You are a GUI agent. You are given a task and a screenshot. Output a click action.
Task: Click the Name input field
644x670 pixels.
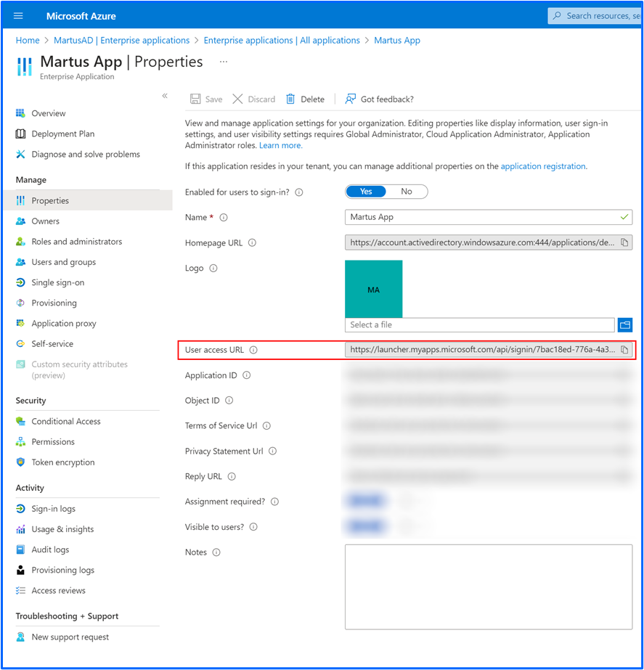pyautogui.click(x=489, y=217)
